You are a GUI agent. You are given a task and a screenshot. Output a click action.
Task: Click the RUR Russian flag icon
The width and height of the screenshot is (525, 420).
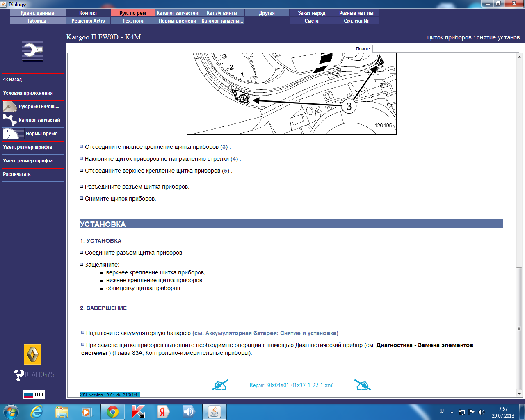click(x=34, y=395)
